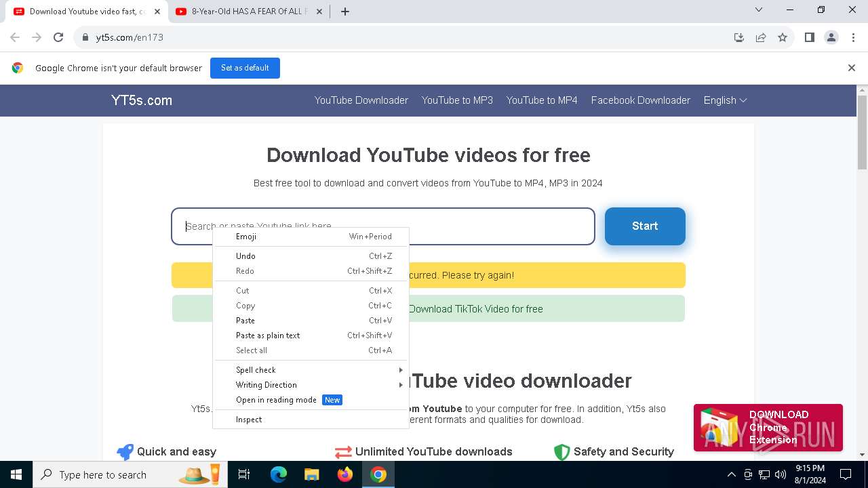Select Cut from context menu
Screen dimensions: 868x488
[311, 291]
